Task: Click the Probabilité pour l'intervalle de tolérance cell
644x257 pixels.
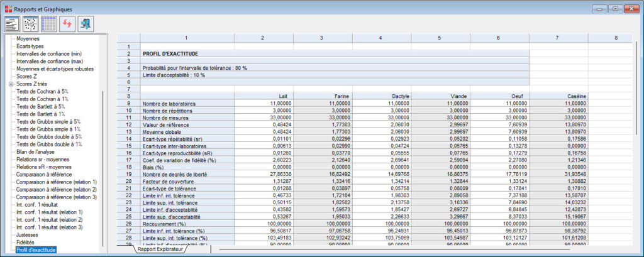Action: [335, 68]
